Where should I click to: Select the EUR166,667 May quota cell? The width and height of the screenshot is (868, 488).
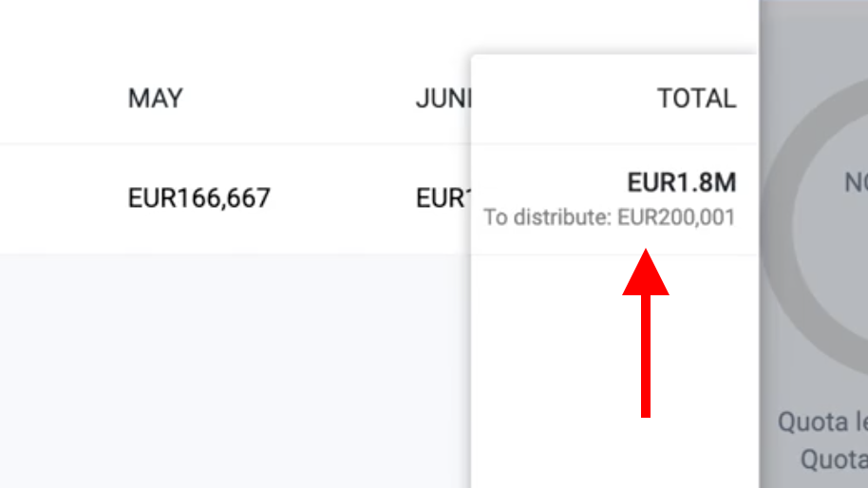click(198, 198)
